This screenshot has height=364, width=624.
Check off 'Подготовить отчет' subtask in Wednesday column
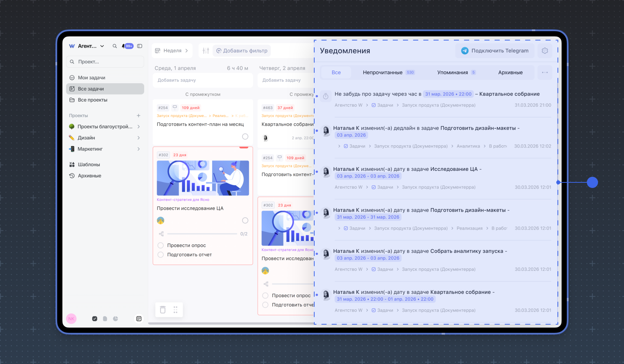[161, 255]
